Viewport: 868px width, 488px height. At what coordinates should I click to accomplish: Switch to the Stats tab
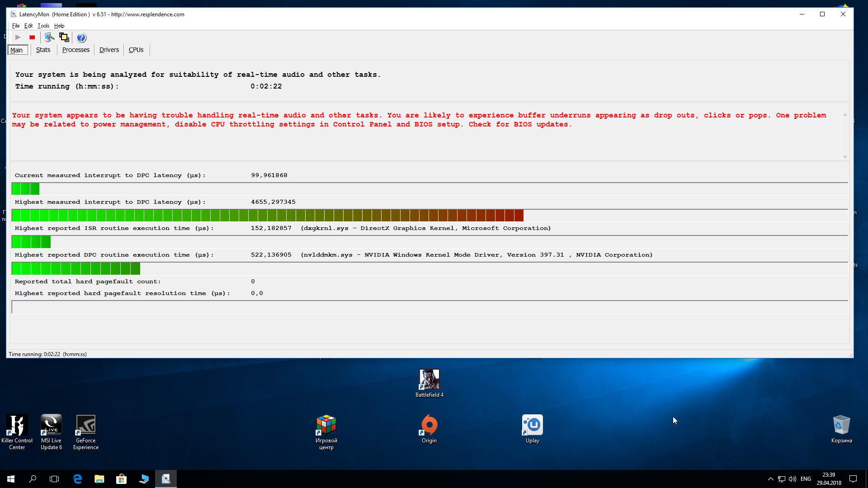click(x=43, y=50)
